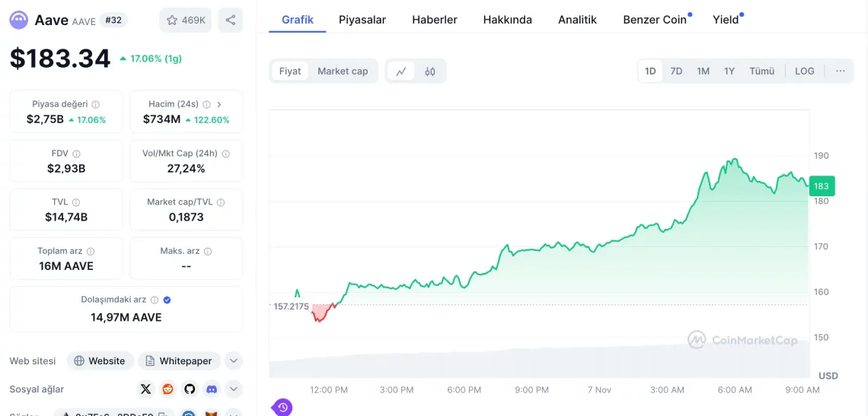
Task: Open the Analitik tab
Action: click(x=577, y=20)
